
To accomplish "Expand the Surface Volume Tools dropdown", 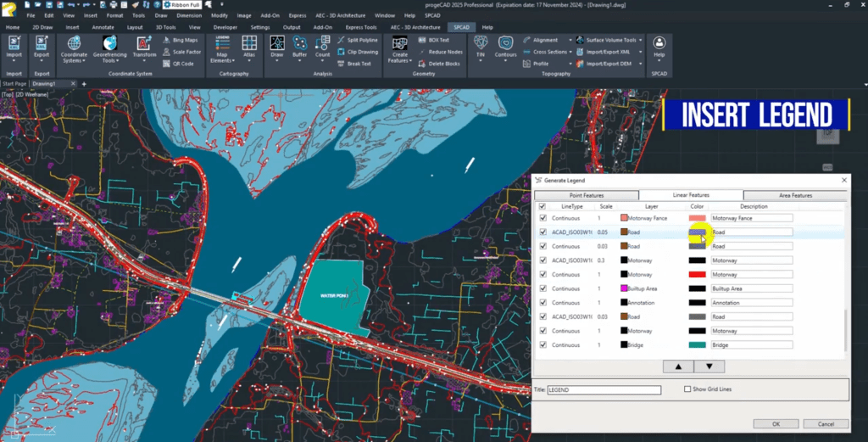I will [x=642, y=40].
